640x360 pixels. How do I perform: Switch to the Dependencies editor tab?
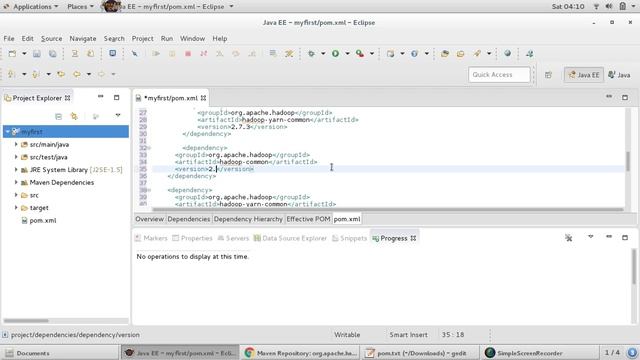[x=189, y=219]
